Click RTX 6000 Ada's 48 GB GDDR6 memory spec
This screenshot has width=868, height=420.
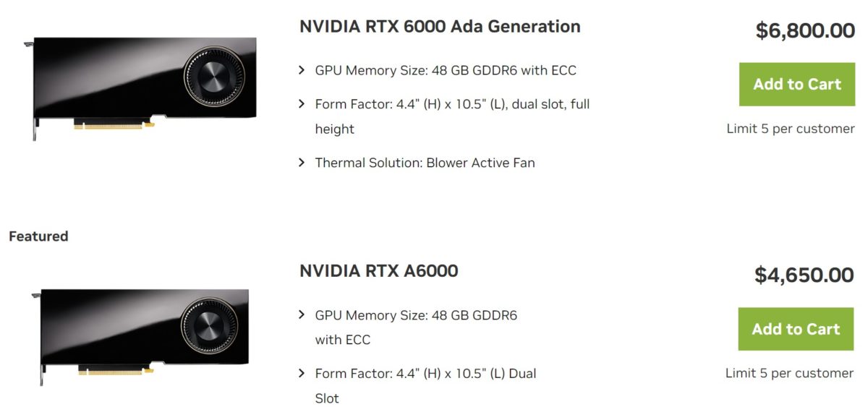[x=446, y=71]
